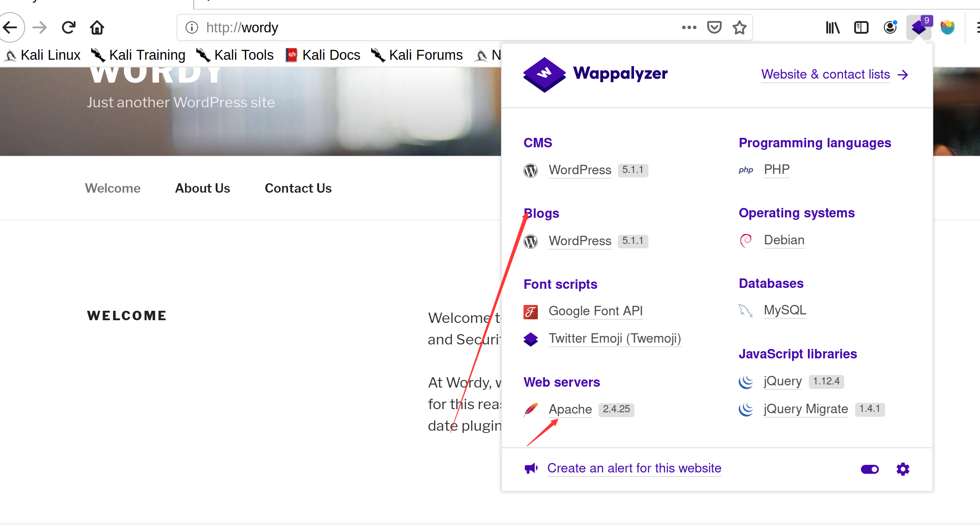Click the Apache feather icon

point(531,410)
